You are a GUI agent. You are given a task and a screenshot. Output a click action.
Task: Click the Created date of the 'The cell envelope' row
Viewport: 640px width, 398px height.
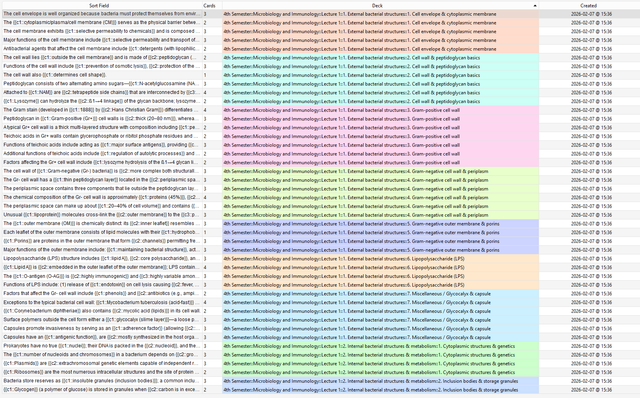(x=591, y=14)
